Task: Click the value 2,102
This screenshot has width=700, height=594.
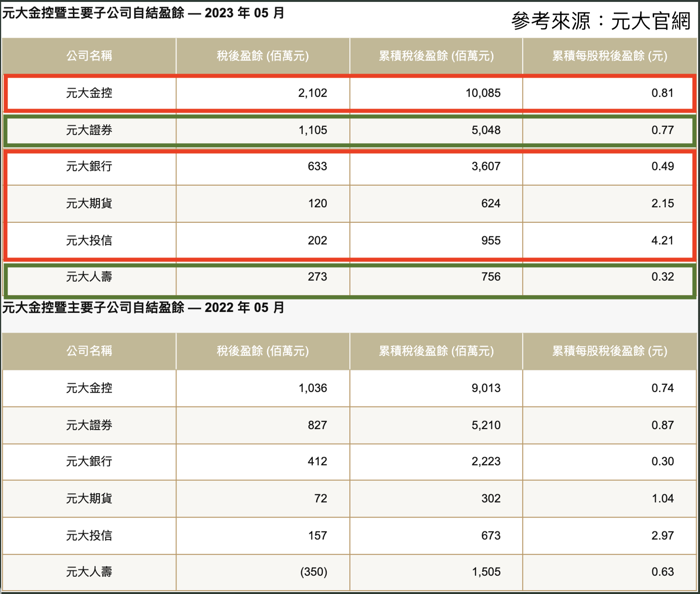Action: [312, 93]
